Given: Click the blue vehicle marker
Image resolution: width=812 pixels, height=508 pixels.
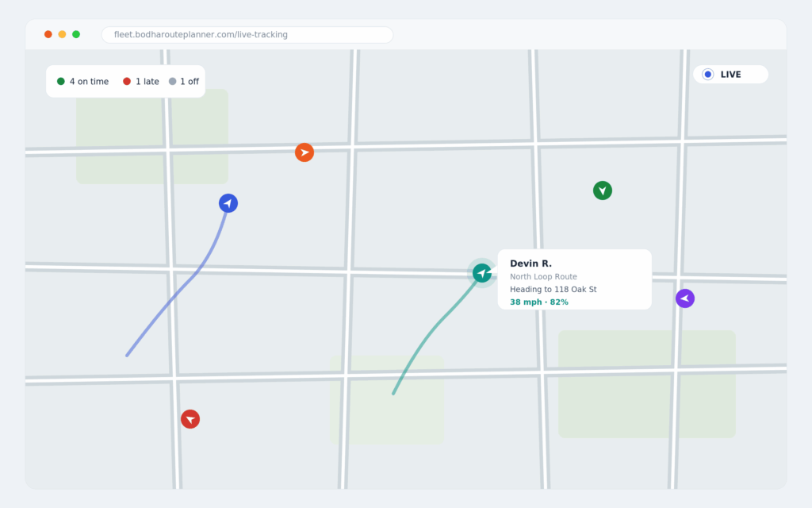Looking at the screenshot, I should pyautogui.click(x=228, y=203).
